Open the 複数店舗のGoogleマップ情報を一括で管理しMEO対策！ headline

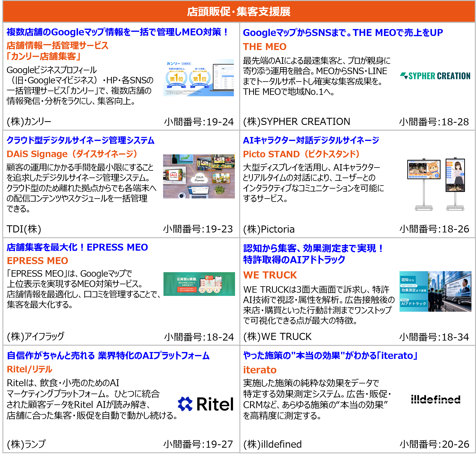pos(117,32)
